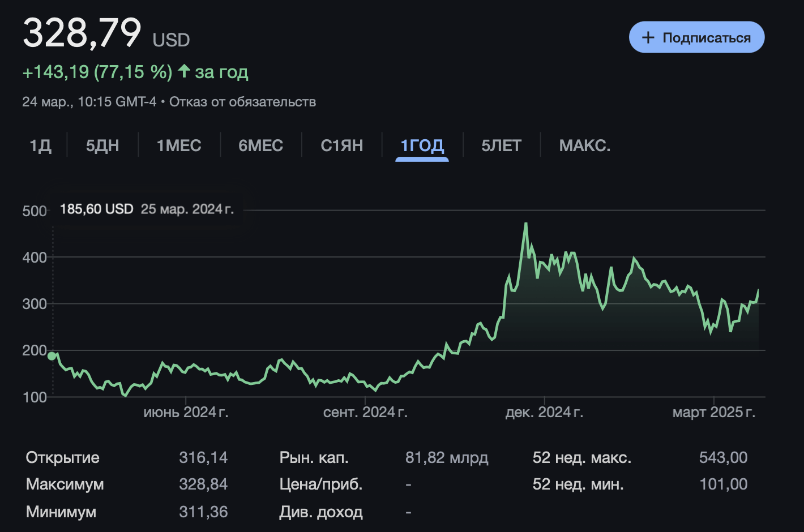
Task: Show the МАКС. full history range
Action: [x=585, y=145]
